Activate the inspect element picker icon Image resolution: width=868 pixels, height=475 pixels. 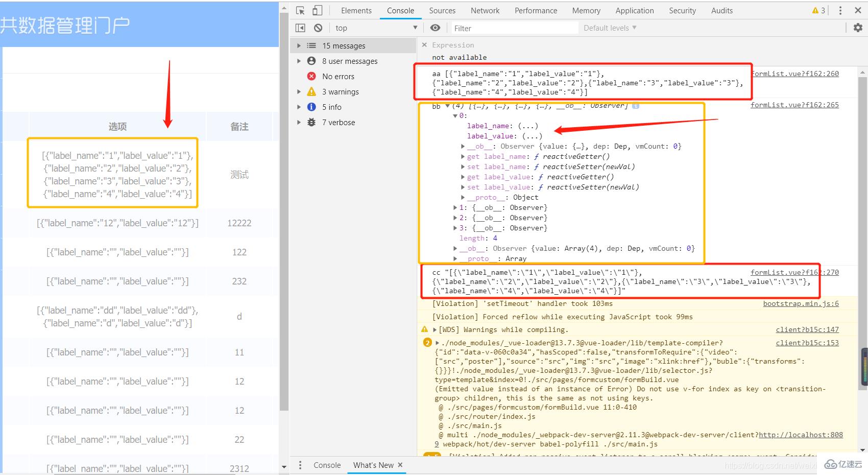coord(300,10)
